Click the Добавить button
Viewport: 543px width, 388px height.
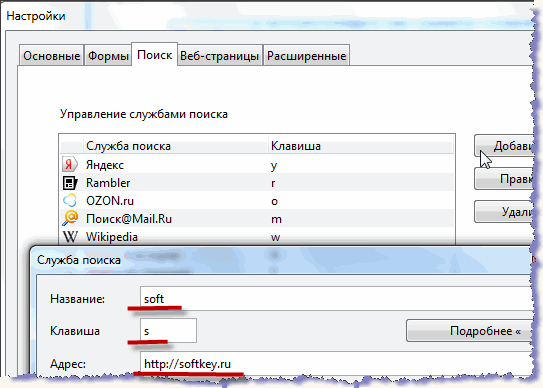click(504, 146)
